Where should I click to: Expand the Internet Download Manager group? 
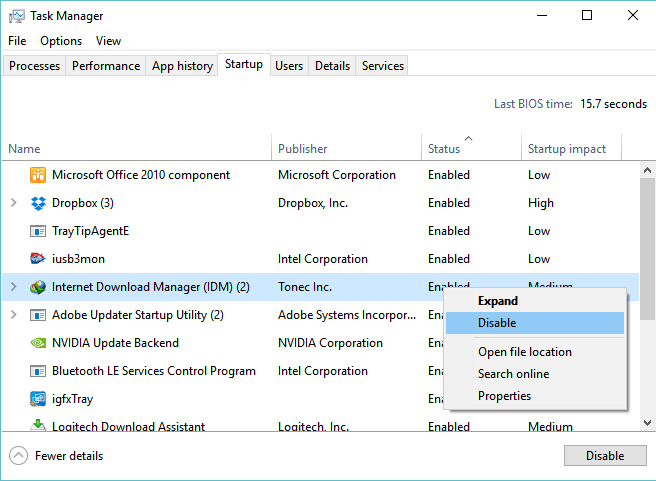[13, 287]
